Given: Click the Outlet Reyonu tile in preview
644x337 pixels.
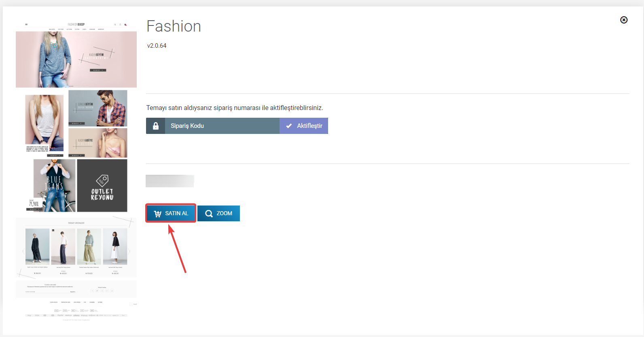Looking at the screenshot, I should tap(102, 185).
